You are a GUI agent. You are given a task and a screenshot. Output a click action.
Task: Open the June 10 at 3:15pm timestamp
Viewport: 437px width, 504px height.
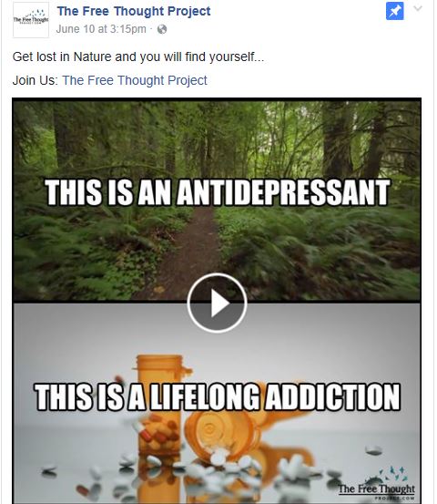(x=101, y=29)
